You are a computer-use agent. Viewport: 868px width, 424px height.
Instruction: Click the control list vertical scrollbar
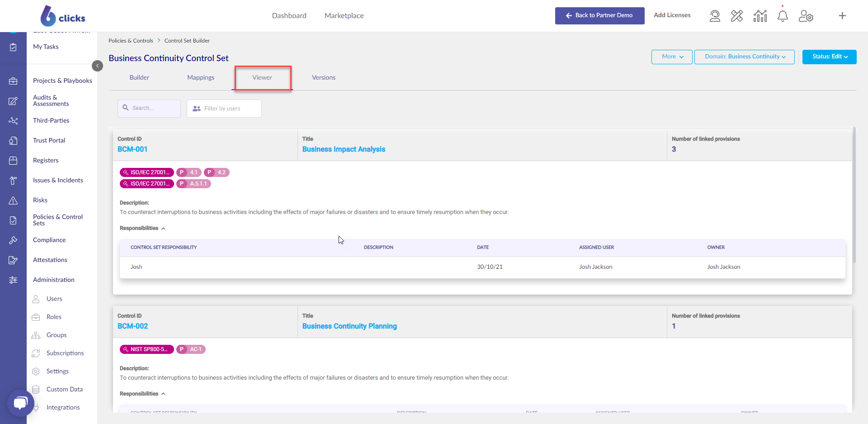(x=854, y=195)
